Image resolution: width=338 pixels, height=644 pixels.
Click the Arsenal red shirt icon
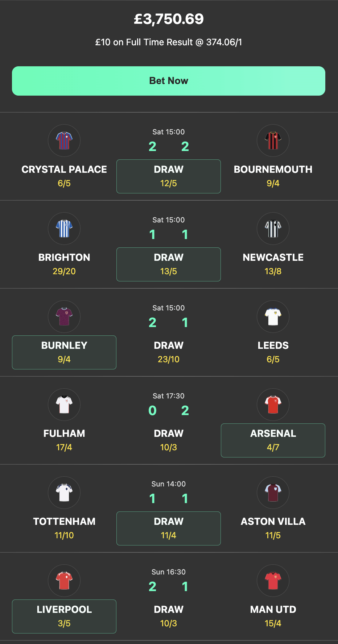pyautogui.click(x=273, y=405)
